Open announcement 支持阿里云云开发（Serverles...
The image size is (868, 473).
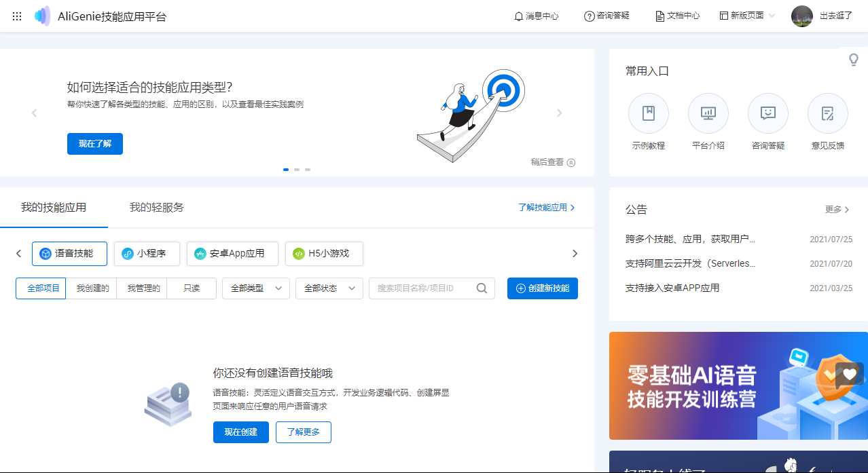pos(691,263)
